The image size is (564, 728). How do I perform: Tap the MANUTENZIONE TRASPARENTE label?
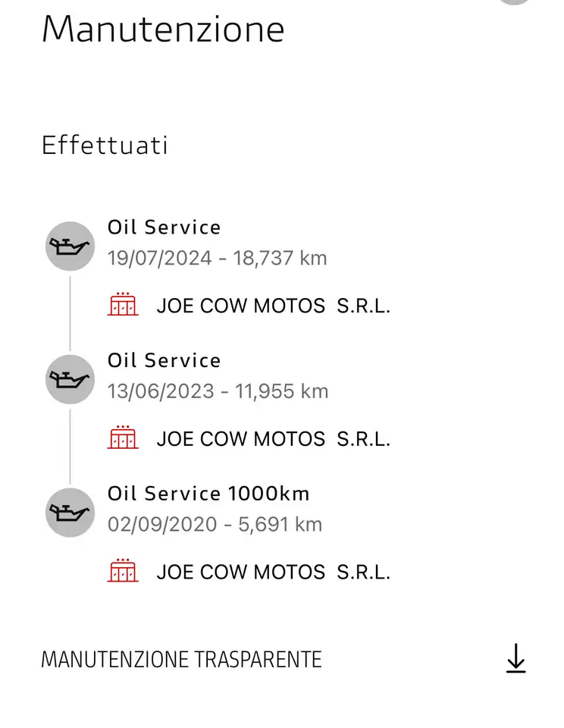coord(181,660)
